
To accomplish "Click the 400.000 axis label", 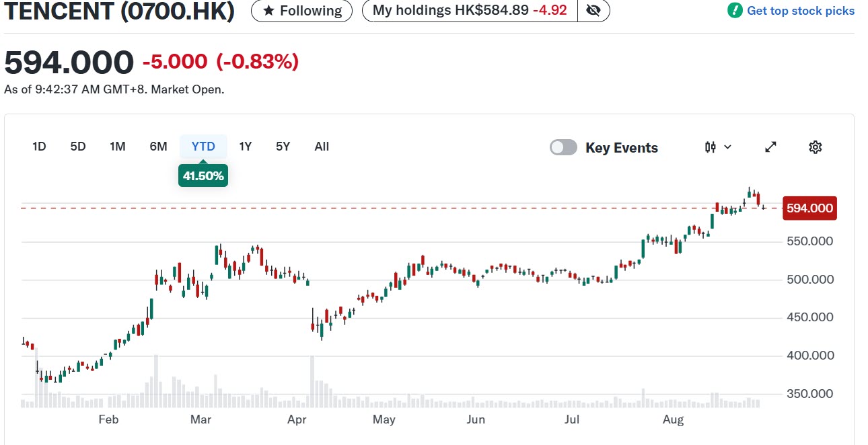I will (x=810, y=356).
